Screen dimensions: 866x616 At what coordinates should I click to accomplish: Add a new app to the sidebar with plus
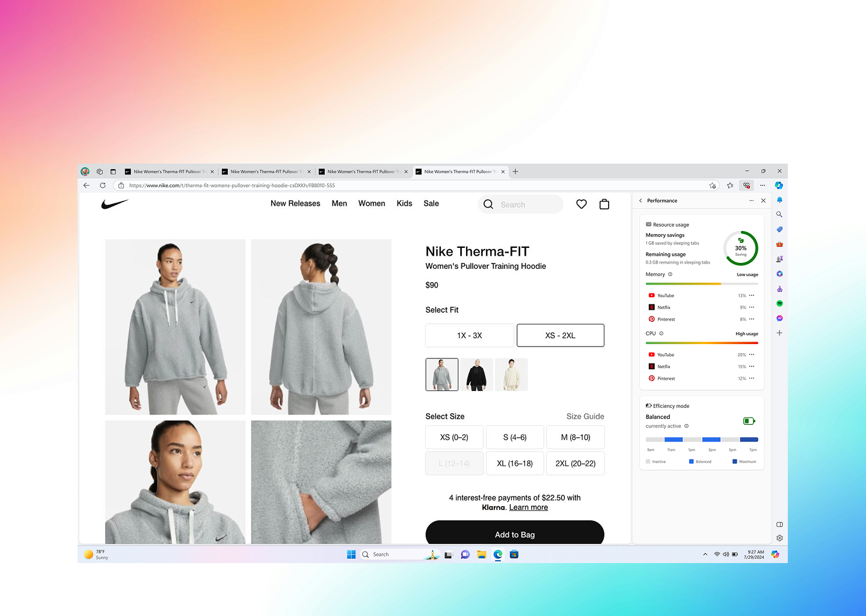779,333
